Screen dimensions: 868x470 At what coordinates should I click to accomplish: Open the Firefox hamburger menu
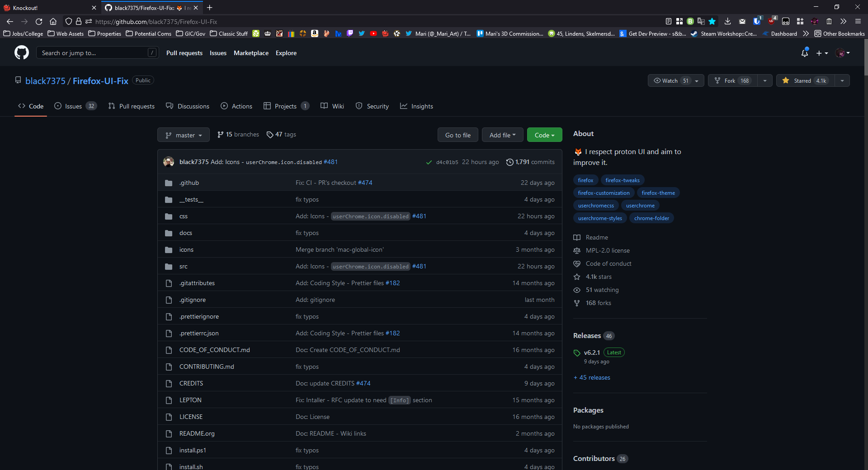(858, 21)
